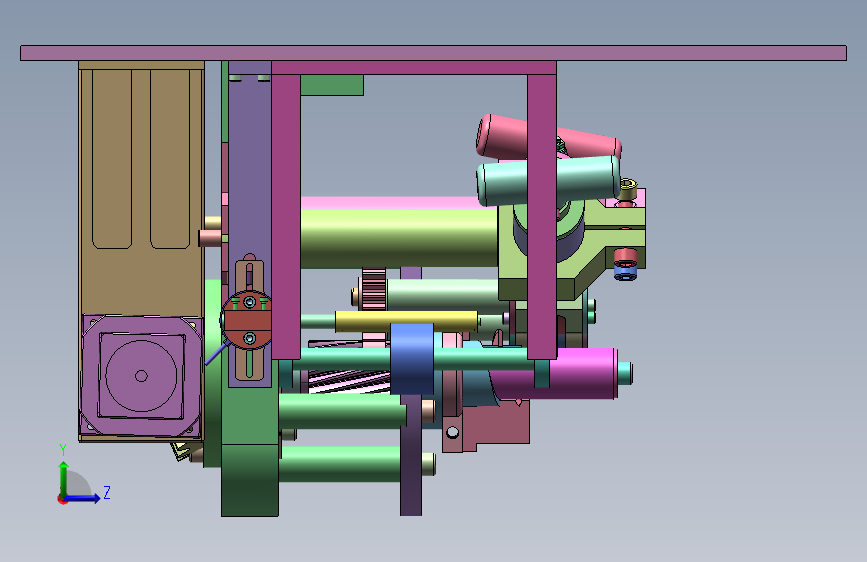Select the Y axis of the coordinate triad
This screenshot has height=562, width=867.
(64, 478)
